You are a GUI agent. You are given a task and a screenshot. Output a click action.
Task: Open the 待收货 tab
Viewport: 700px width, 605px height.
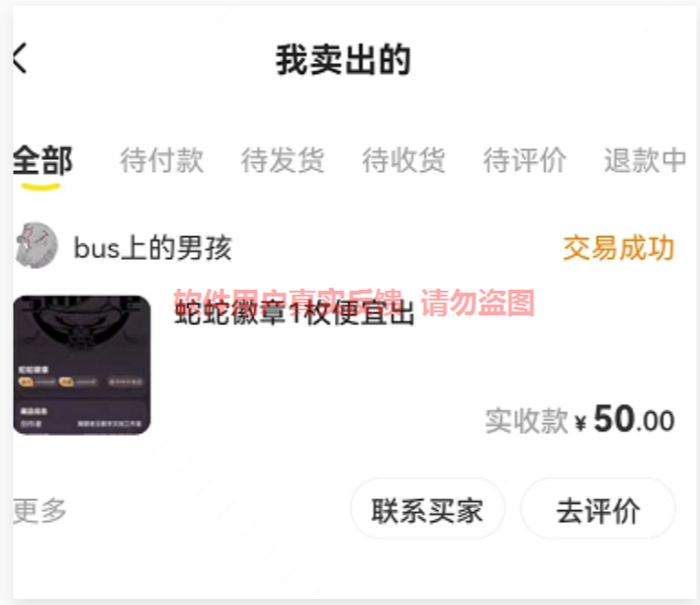403,160
